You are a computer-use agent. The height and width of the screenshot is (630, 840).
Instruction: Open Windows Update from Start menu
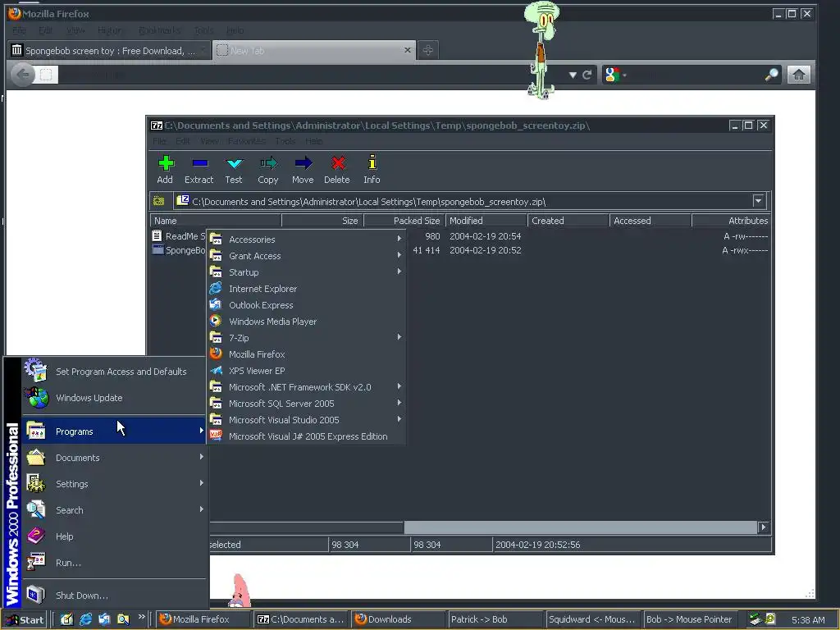pos(114,398)
